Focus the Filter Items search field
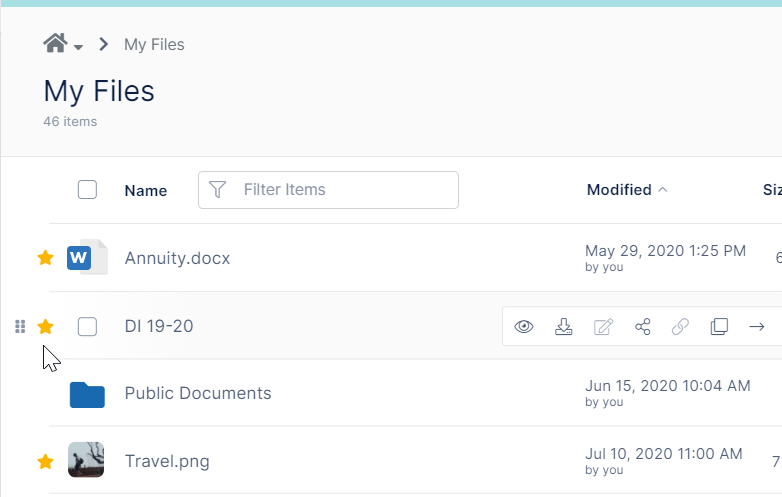 [340, 190]
